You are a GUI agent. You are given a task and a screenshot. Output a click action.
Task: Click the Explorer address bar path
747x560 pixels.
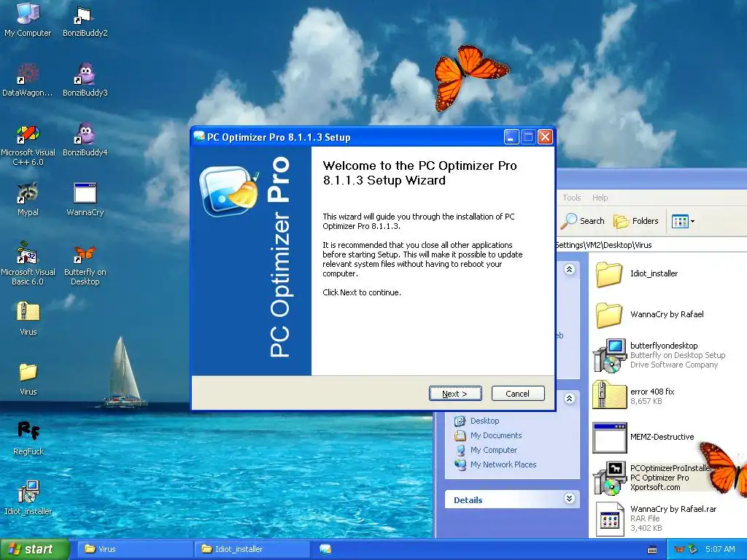point(651,245)
